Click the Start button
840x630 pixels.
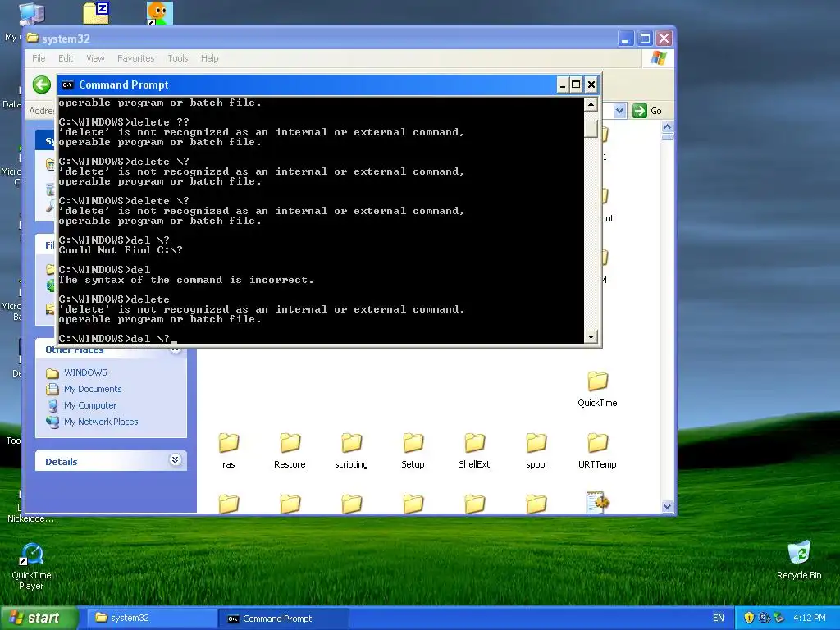[39, 618]
